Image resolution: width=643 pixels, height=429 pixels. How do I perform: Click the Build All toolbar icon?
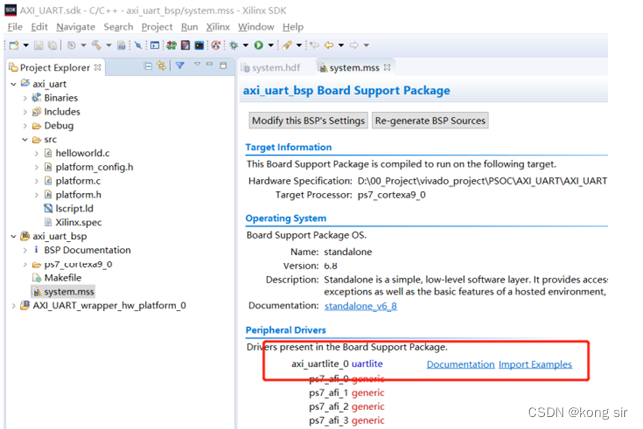pos(121,45)
